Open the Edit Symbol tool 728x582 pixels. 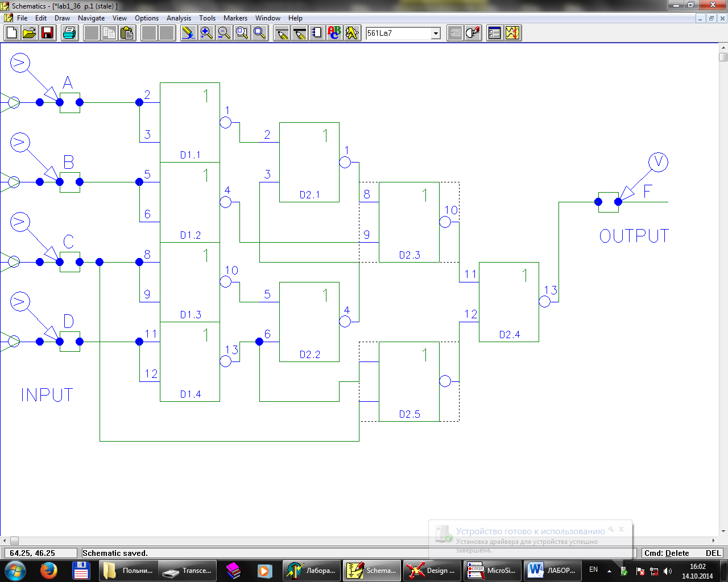point(473,33)
